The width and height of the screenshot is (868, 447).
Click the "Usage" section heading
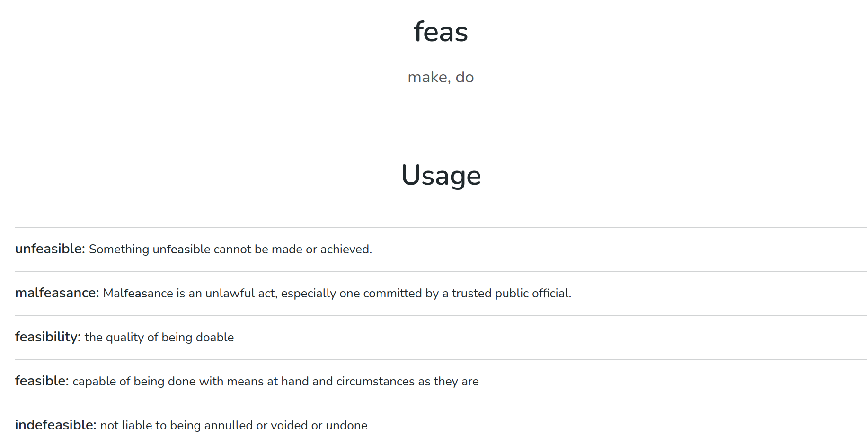[441, 175]
